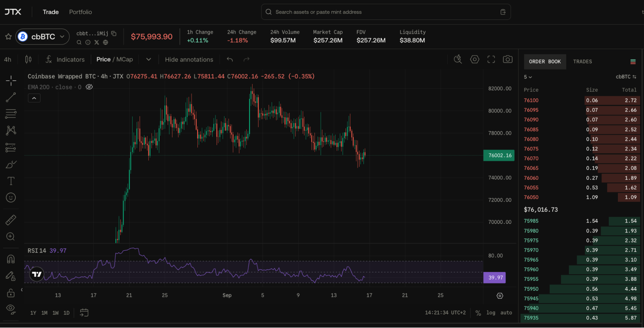Open the go to date picker

(x=84, y=313)
